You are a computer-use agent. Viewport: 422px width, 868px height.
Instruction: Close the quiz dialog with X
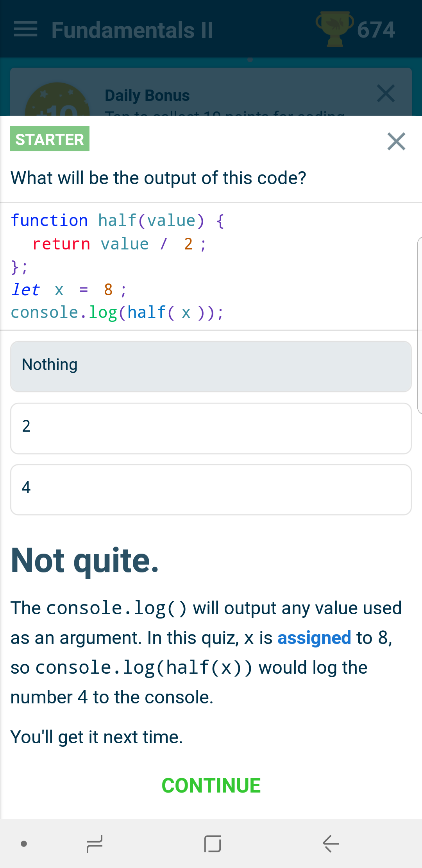(x=396, y=141)
